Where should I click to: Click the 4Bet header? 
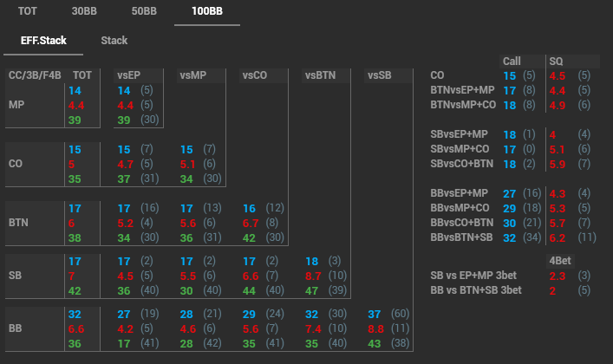(x=559, y=261)
